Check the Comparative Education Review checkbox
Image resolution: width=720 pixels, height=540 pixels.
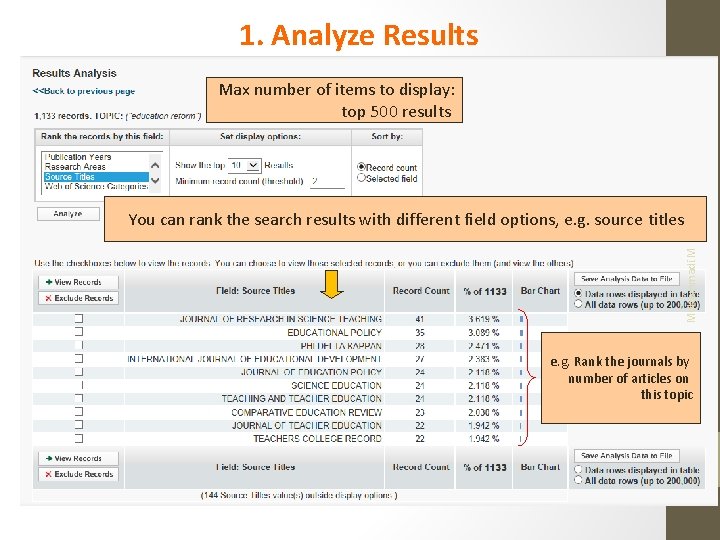coord(79,412)
